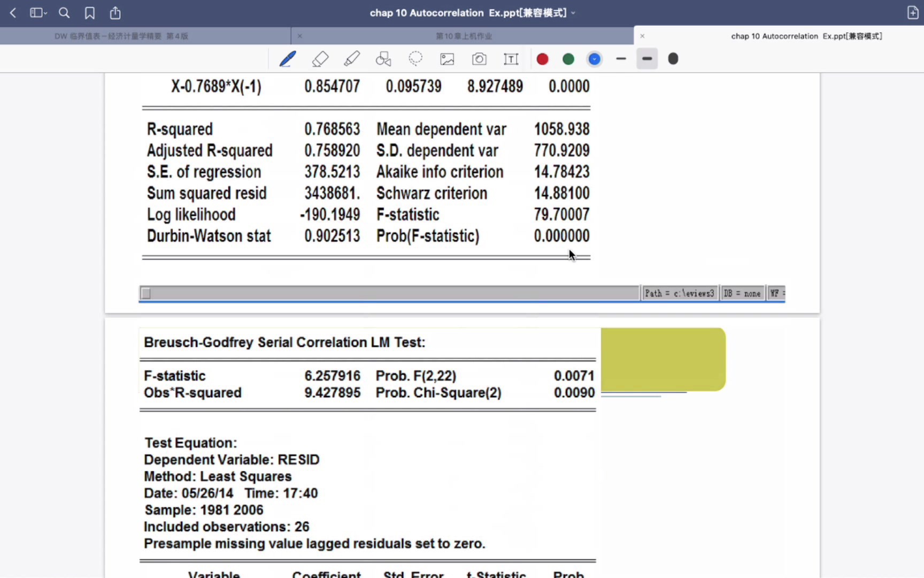Go back using the left chevron
The width and height of the screenshot is (924, 578).
coord(13,13)
